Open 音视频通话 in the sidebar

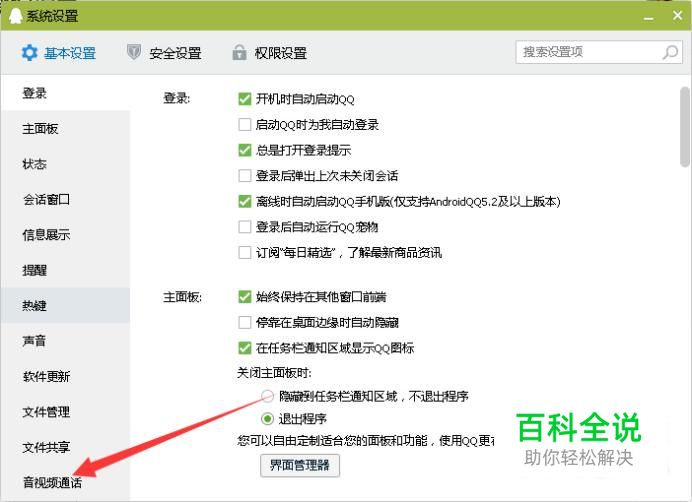point(65,482)
